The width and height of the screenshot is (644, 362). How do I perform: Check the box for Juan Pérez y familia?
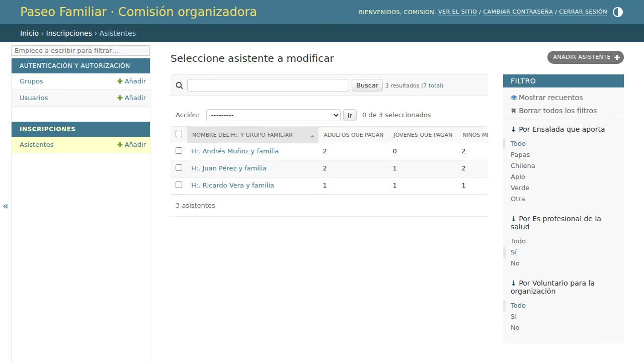[x=179, y=168]
